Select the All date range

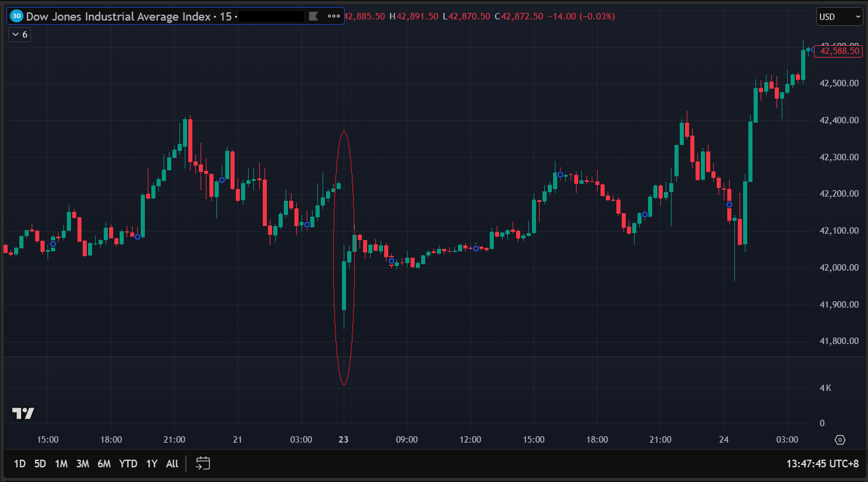172,464
